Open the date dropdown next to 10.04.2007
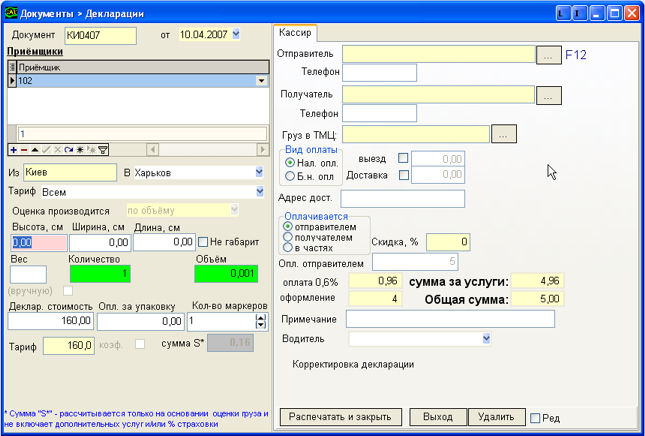The height and width of the screenshot is (436, 645). coord(236,34)
